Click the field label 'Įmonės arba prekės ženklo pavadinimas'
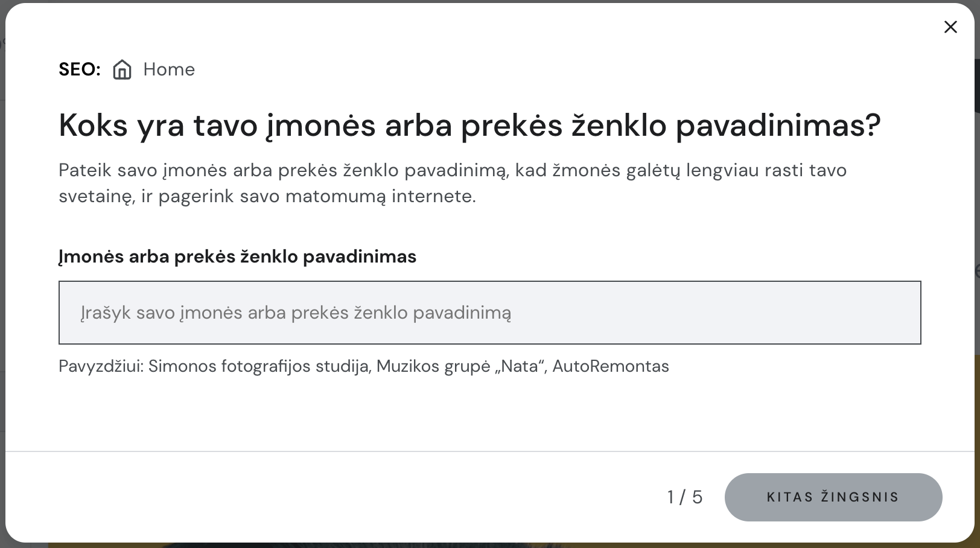The image size is (980, 548). coord(237,256)
